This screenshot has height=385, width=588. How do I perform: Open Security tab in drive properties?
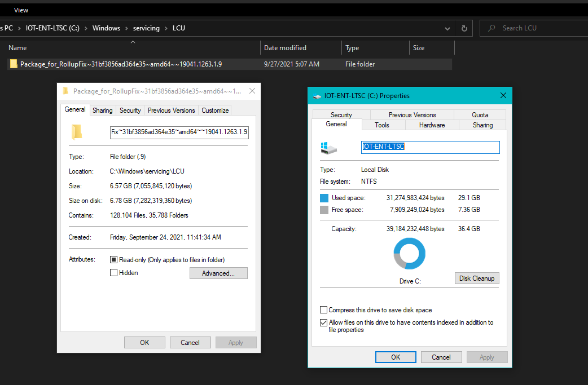(341, 114)
